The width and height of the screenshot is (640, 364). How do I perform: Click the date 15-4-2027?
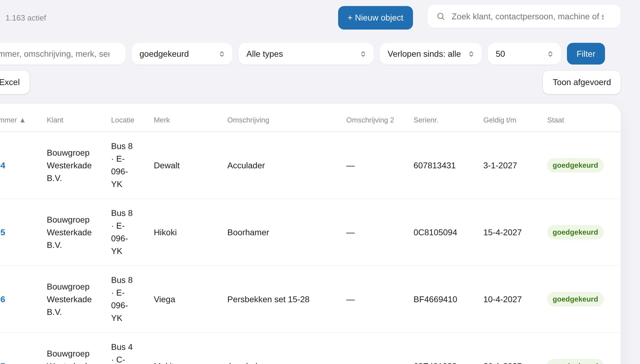tap(502, 233)
